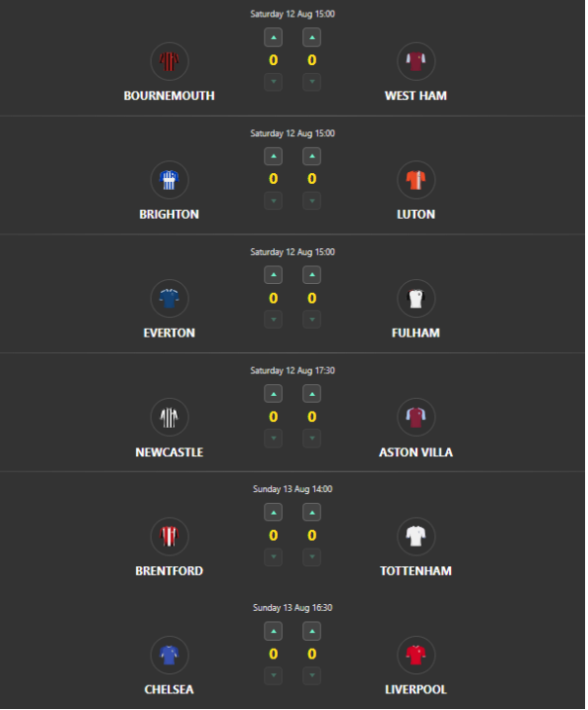Decrease Newcastle predicted score

273,438
